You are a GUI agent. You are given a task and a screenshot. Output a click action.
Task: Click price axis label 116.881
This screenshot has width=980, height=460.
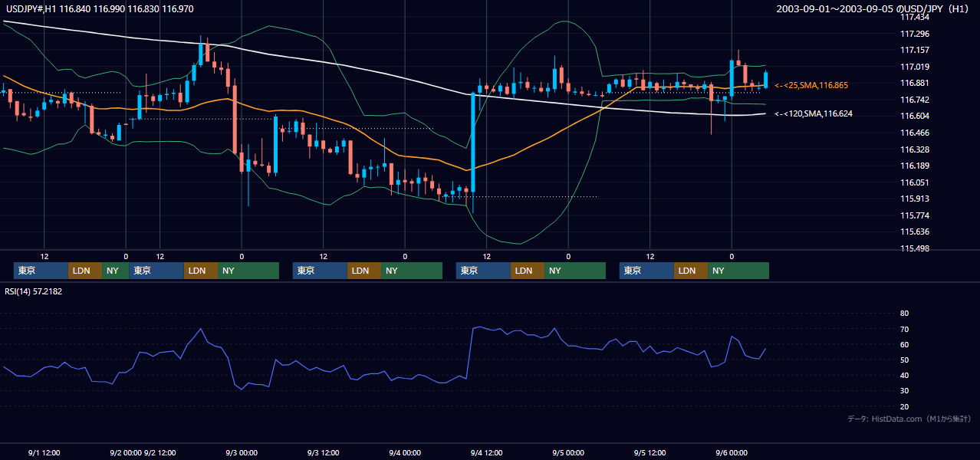click(x=914, y=83)
